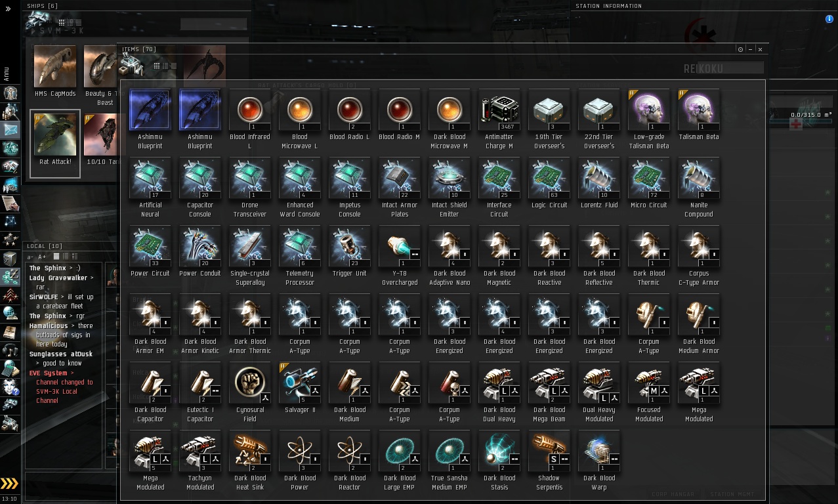Open the Assets cube icon
This screenshot has width=838, height=504.
pyautogui.click(x=10, y=258)
